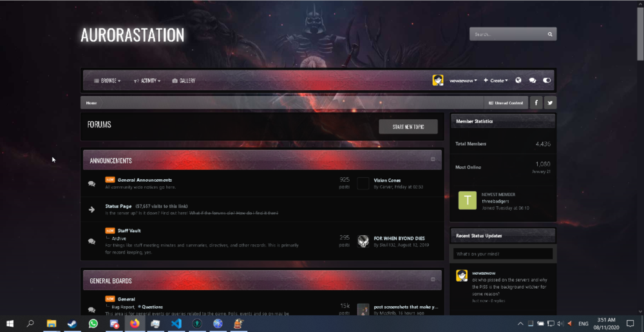Image resolution: width=644 pixels, height=332 pixels.
Task: Click Steam icon in the taskbar
Action: [x=72, y=323]
